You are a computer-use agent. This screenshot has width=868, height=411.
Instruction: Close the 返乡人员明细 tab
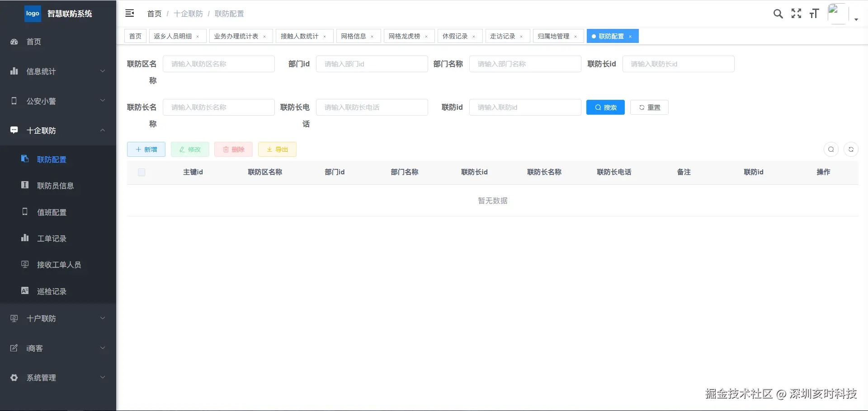198,37
